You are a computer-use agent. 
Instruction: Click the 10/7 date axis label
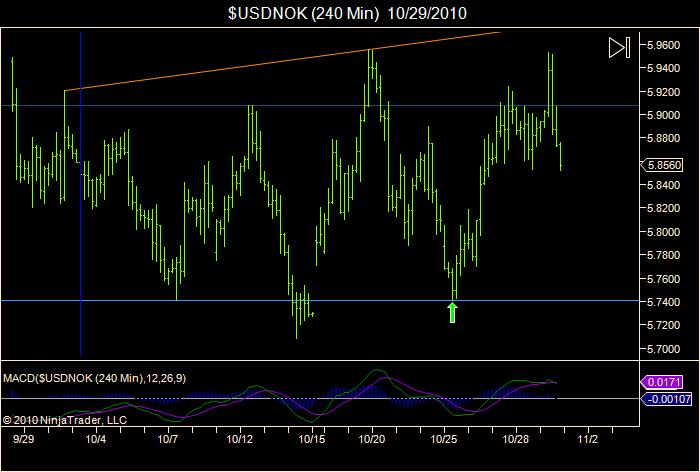(168, 439)
